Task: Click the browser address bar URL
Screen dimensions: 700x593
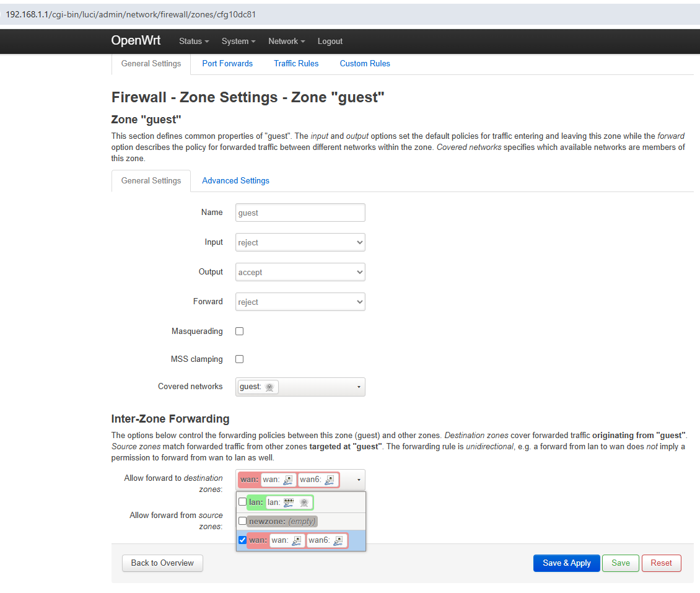Action: pos(131,14)
